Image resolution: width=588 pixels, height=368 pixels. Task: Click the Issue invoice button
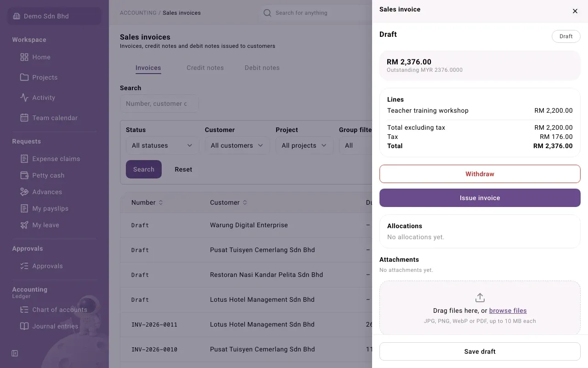coord(480,198)
